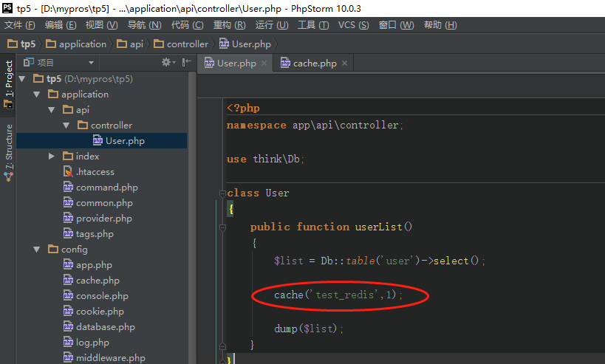The width and height of the screenshot is (605, 364).
Task: Open the 帮助 (H) menu
Action: coord(440,25)
